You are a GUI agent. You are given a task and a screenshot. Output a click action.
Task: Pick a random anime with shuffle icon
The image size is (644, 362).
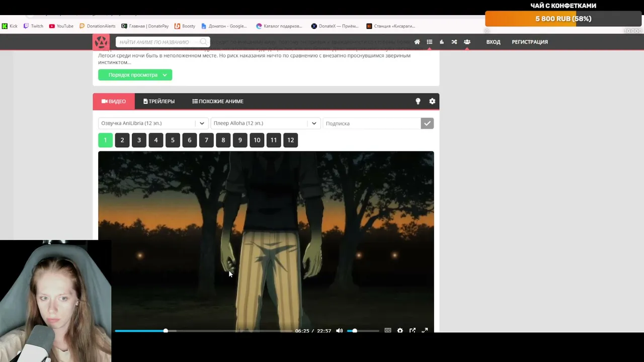pos(454,42)
